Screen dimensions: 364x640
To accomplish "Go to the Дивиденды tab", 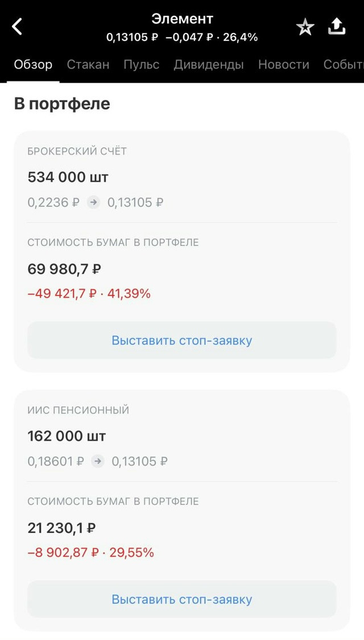I will [209, 64].
